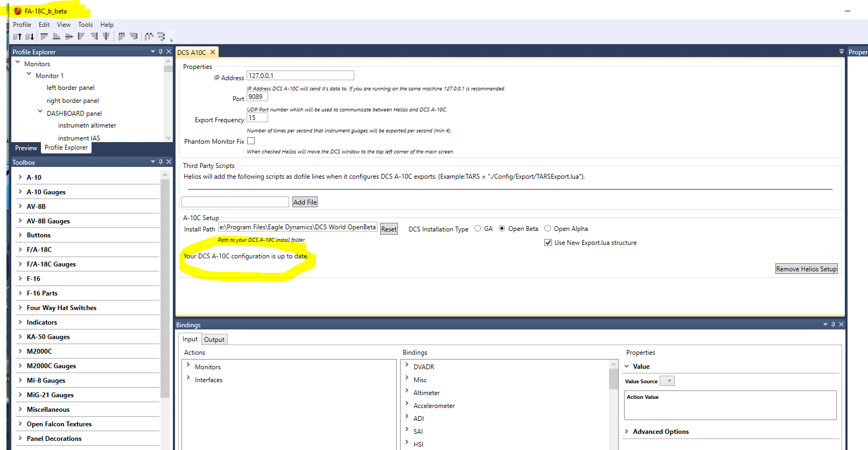This screenshot has height=450, width=868.
Task: Expand Monitors in the Actions list
Action: tap(188, 365)
